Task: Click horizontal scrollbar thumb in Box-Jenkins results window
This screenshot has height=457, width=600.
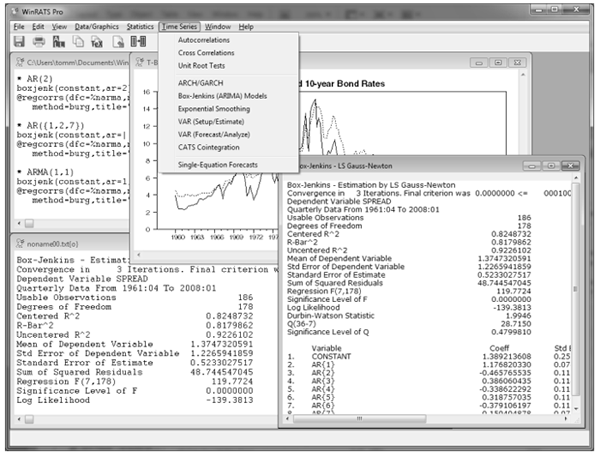Action: tap(359, 419)
